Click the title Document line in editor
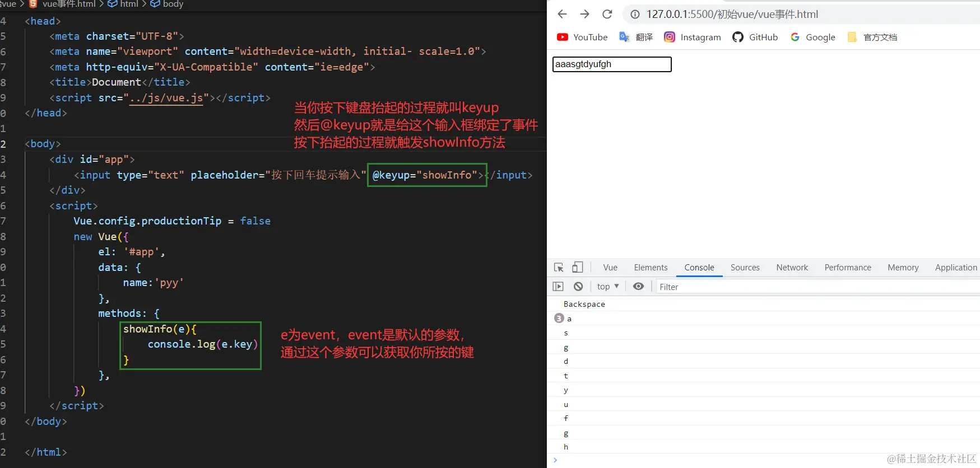The image size is (980, 468). pos(120,82)
